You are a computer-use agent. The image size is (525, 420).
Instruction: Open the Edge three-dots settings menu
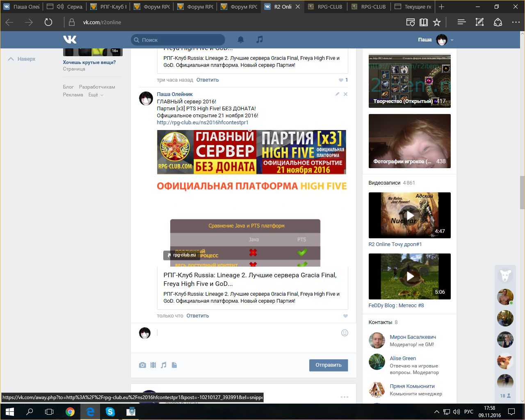pos(516,22)
